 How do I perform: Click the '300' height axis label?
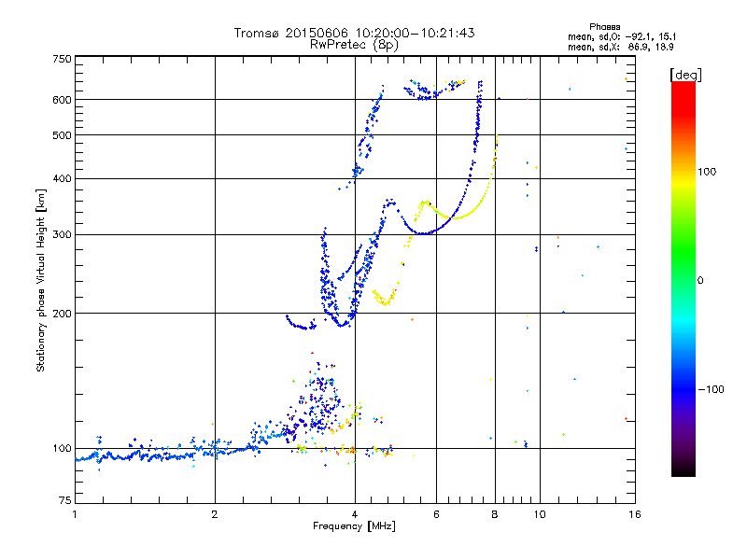coord(62,235)
